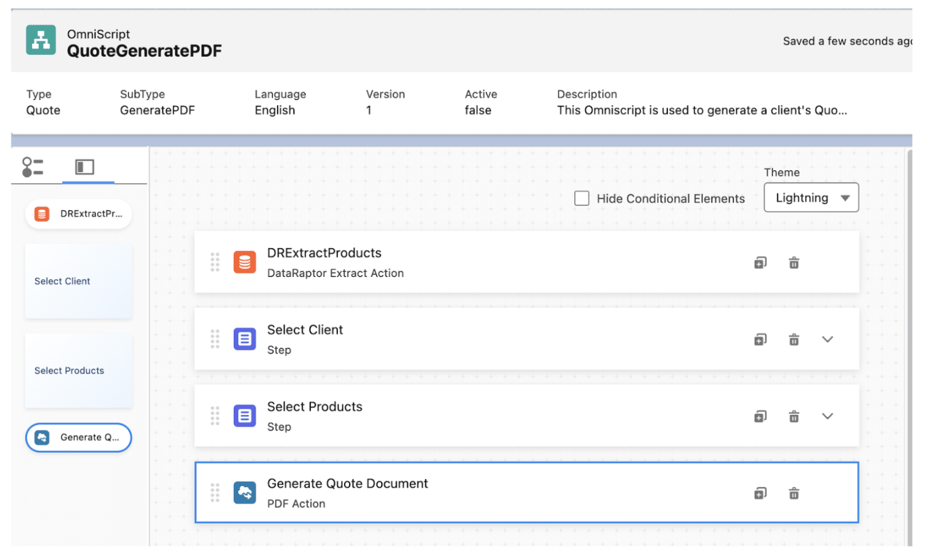Click the Select Products title in canvas

click(314, 407)
